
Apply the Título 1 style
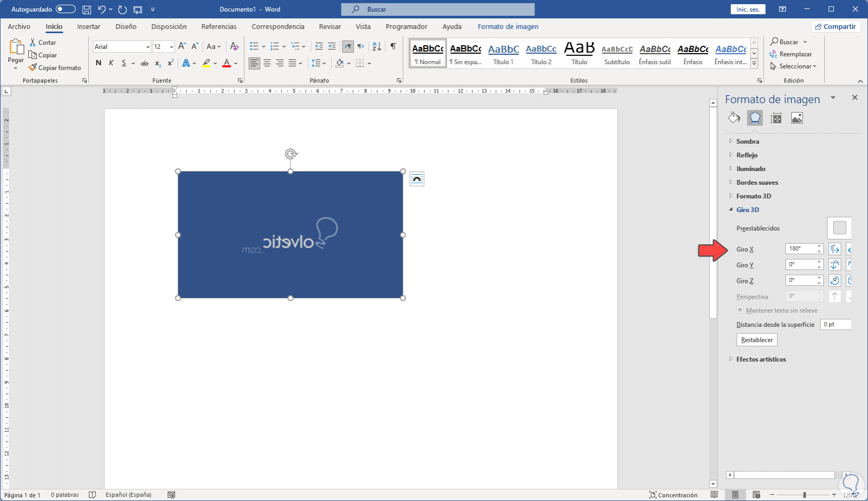tap(503, 54)
